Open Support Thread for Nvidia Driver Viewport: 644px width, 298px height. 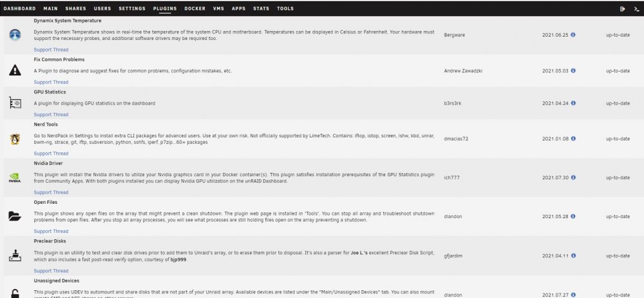point(51,193)
